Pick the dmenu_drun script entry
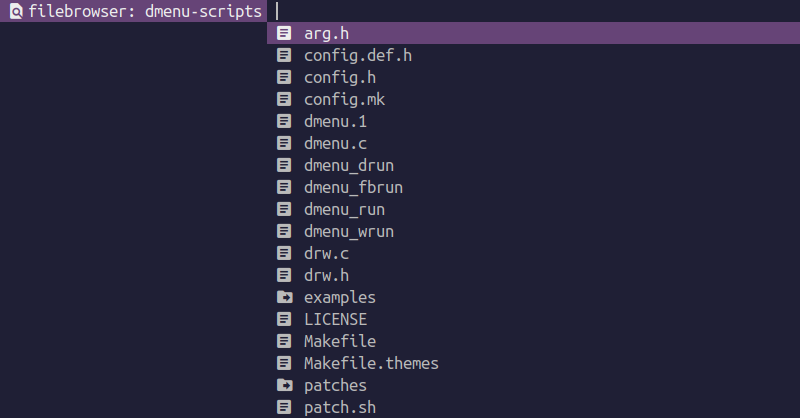The image size is (800, 418). coord(533,165)
